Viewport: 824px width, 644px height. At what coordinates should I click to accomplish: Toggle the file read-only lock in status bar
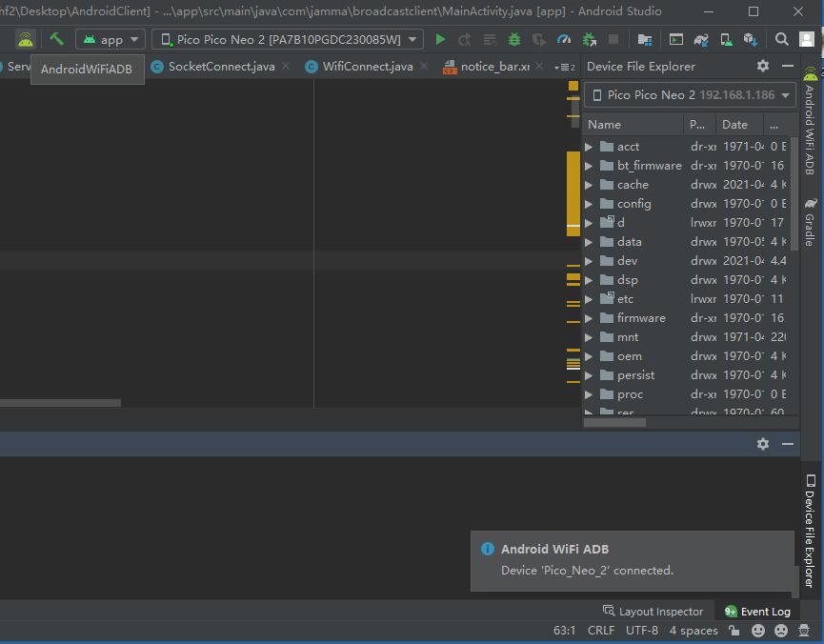[734, 630]
